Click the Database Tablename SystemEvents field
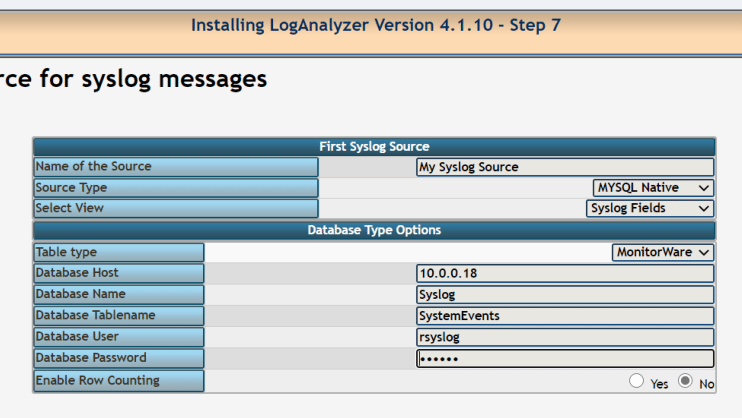742x418 pixels. (x=565, y=316)
